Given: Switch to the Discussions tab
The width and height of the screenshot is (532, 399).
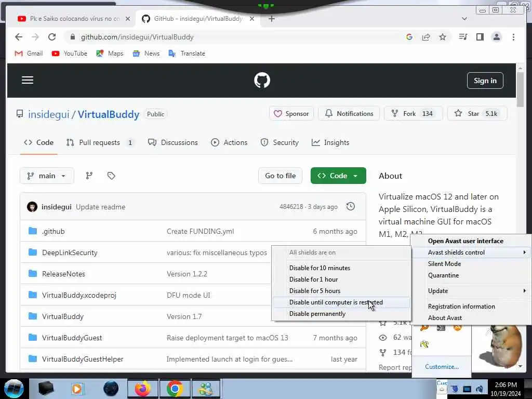Looking at the screenshot, I should 173,142.
